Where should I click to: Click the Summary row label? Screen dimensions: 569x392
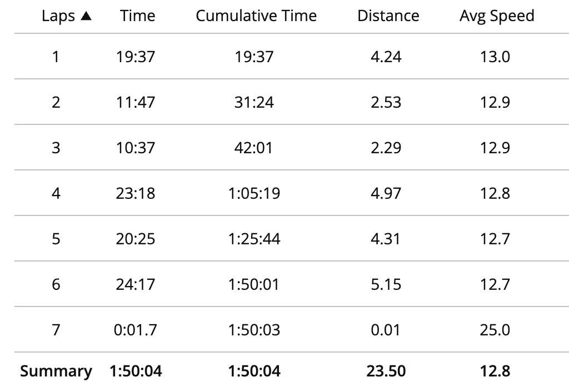56,371
